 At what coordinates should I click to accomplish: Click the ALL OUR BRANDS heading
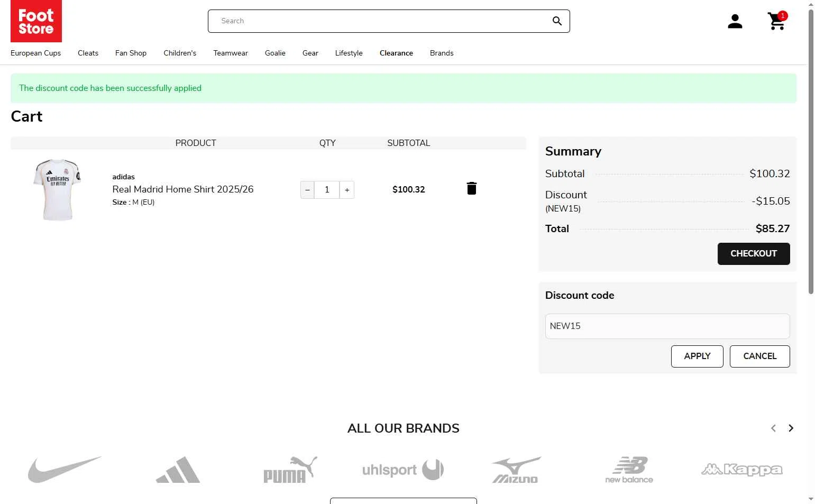pyautogui.click(x=404, y=428)
